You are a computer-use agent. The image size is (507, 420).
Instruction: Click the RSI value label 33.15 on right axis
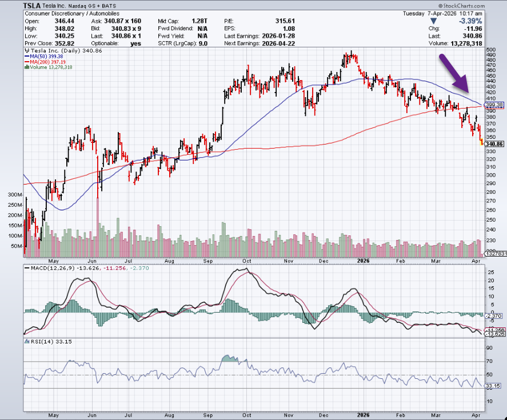[x=493, y=386]
